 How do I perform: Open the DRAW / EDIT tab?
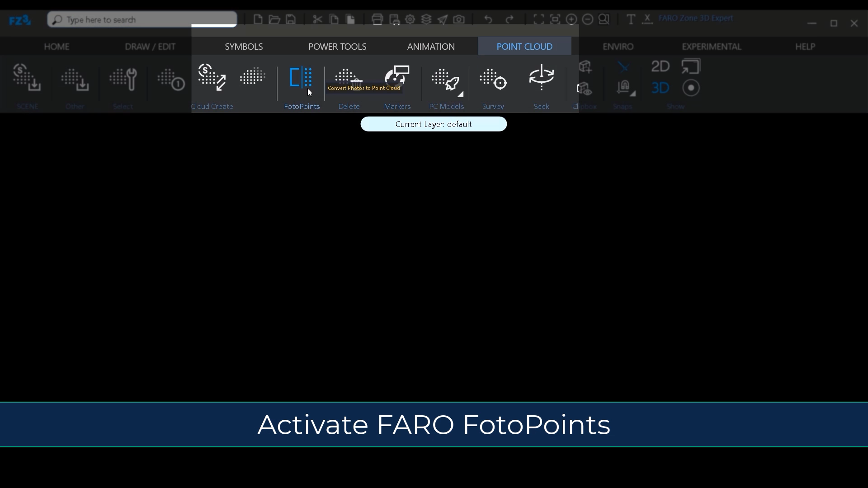coord(150,47)
